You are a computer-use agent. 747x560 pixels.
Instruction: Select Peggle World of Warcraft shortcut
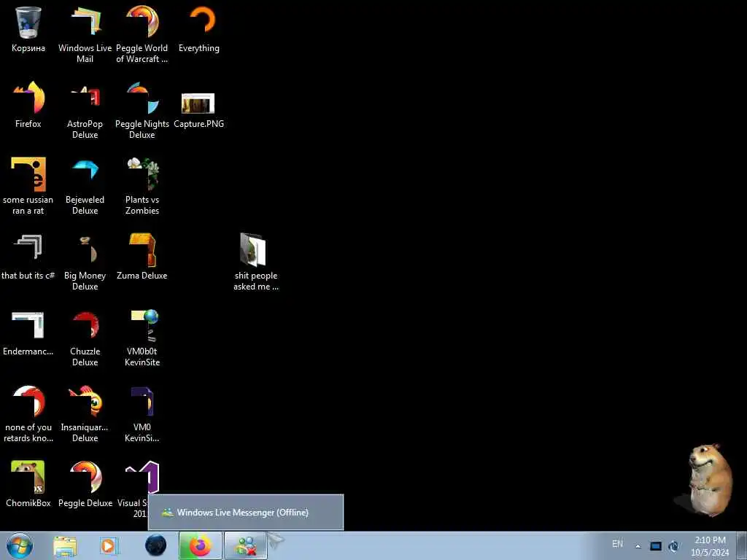tap(142, 34)
